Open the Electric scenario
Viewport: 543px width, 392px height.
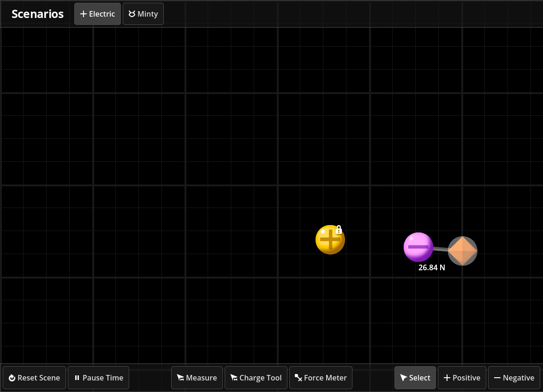click(x=97, y=14)
